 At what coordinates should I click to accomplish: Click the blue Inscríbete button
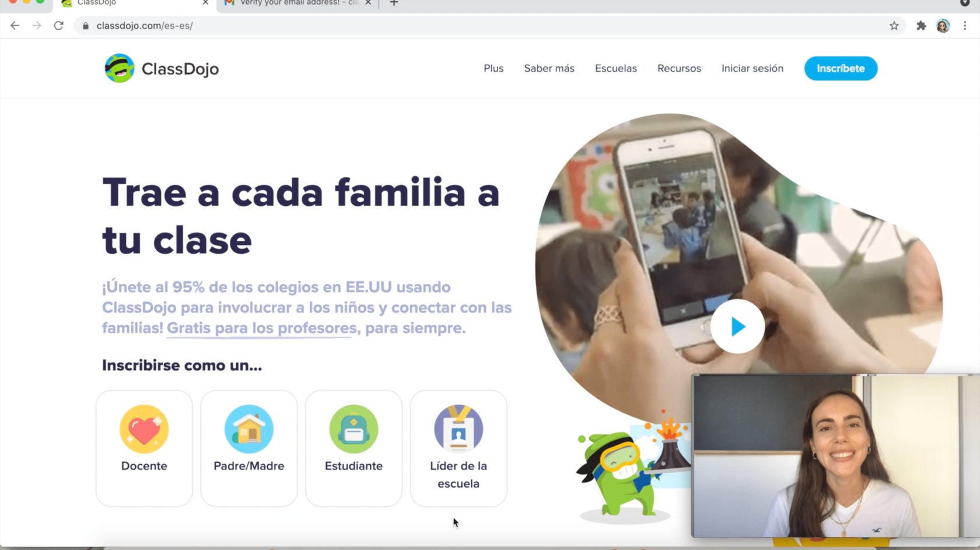tap(841, 68)
